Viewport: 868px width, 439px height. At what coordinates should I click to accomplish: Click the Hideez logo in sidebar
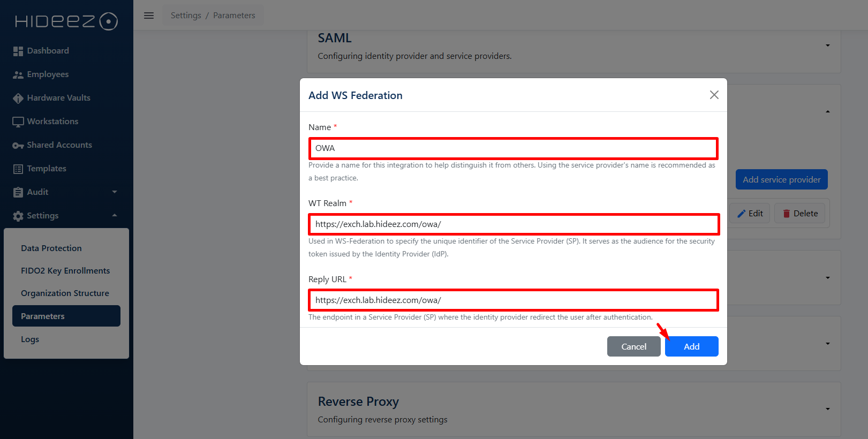click(x=66, y=21)
